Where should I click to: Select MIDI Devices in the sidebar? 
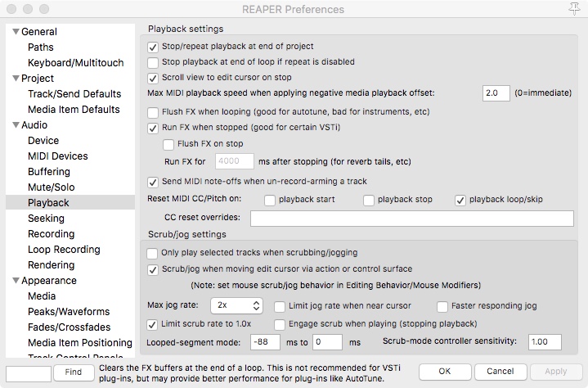57,156
